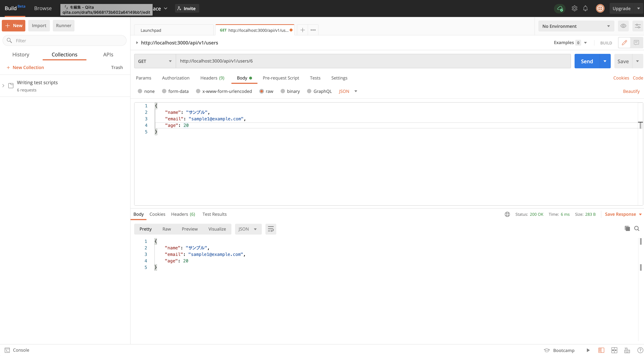The image size is (644, 356).
Task: Select the none body type radio
Action: 140,91
